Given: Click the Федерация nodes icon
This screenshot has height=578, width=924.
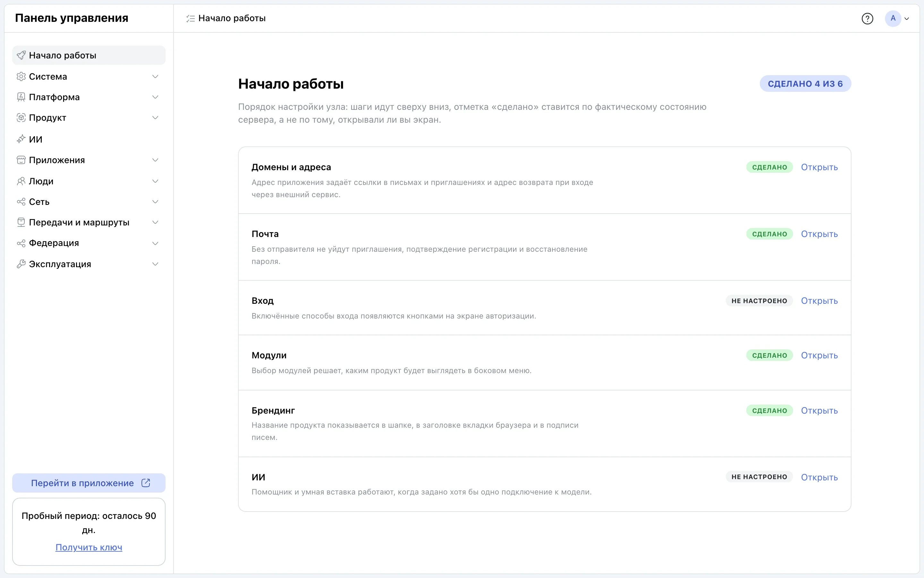Looking at the screenshot, I should click(x=21, y=243).
